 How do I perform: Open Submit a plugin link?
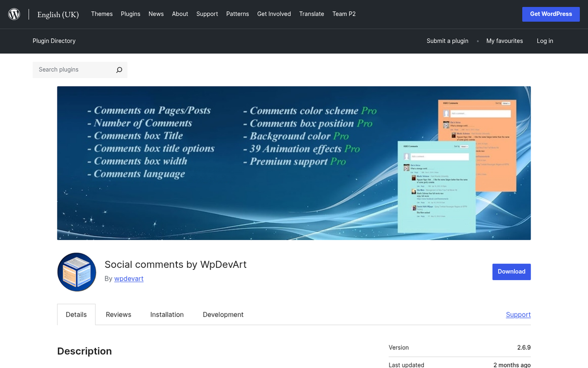point(447,41)
